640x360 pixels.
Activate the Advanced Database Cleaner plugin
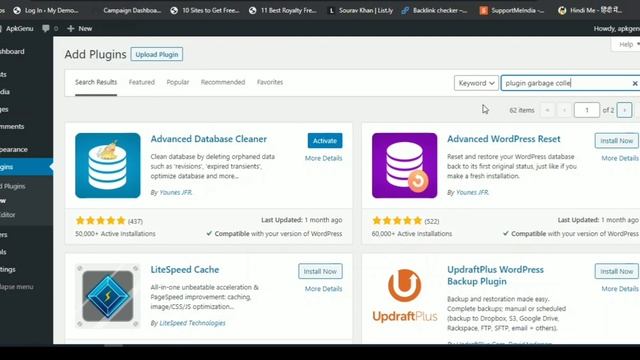(x=325, y=140)
